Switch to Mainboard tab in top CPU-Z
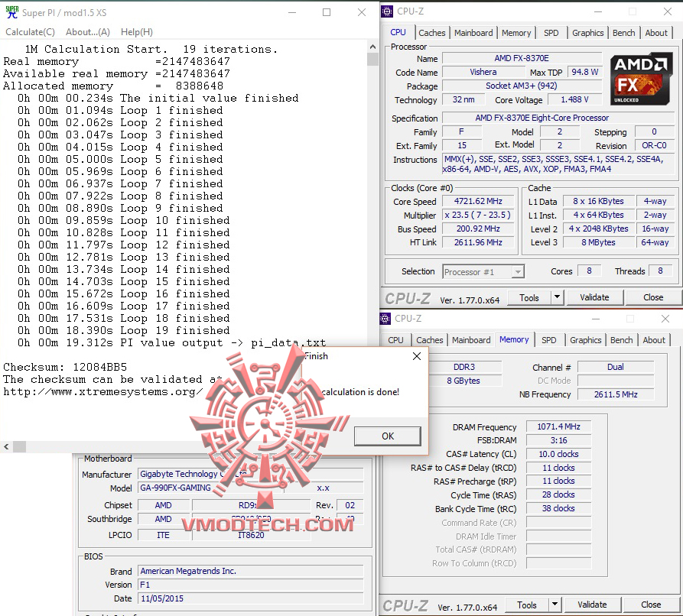 pyautogui.click(x=473, y=33)
